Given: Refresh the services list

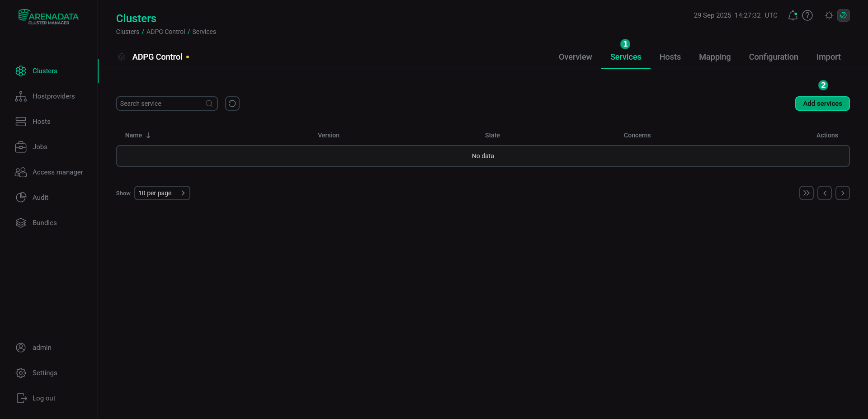Looking at the screenshot, I should point(232,104).
